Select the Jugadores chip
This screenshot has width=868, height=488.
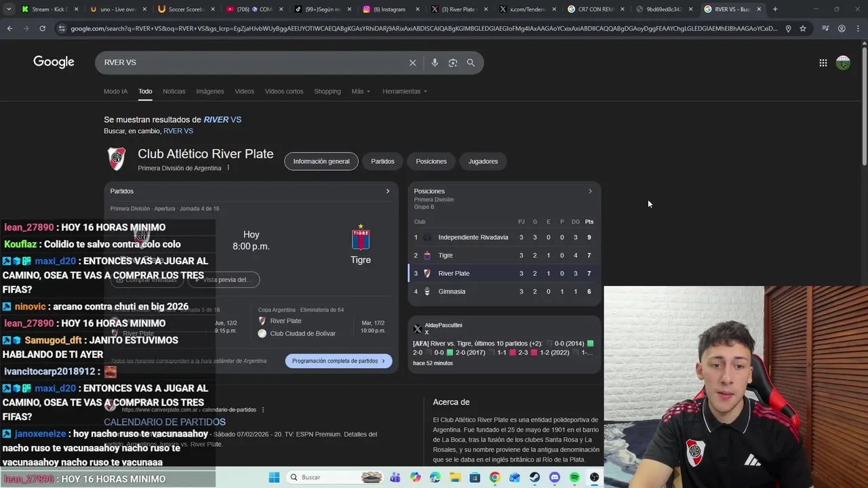[x=483, y=161]
